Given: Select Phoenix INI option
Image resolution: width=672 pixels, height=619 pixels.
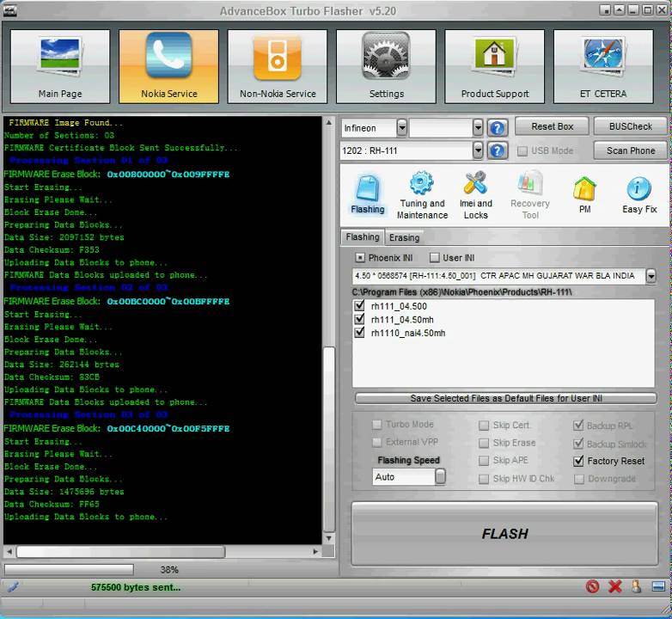Looking at the screenshot, I should pos(360,258).
